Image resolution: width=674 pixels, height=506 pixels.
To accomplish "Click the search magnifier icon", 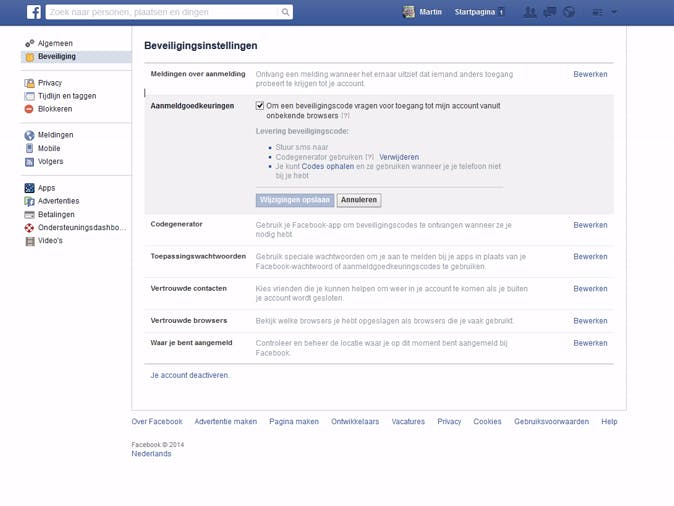I will pyautogui.click(x=285, y=12).
